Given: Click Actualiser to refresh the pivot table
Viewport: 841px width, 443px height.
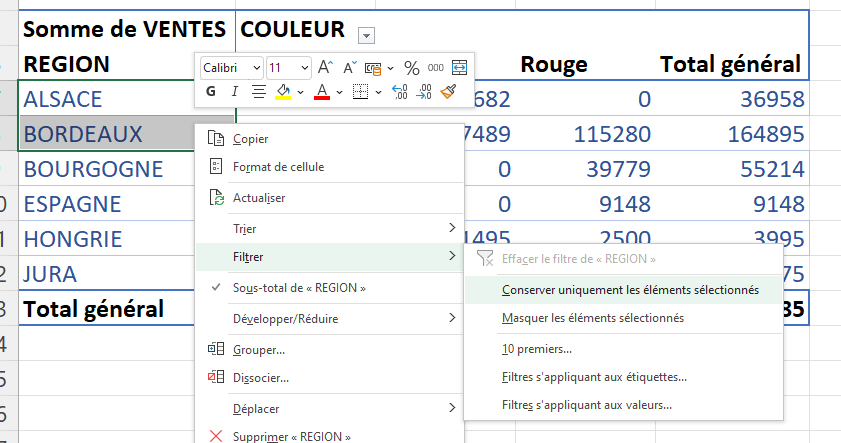Looking at the screenshot, I should click(x=258, y=198).
